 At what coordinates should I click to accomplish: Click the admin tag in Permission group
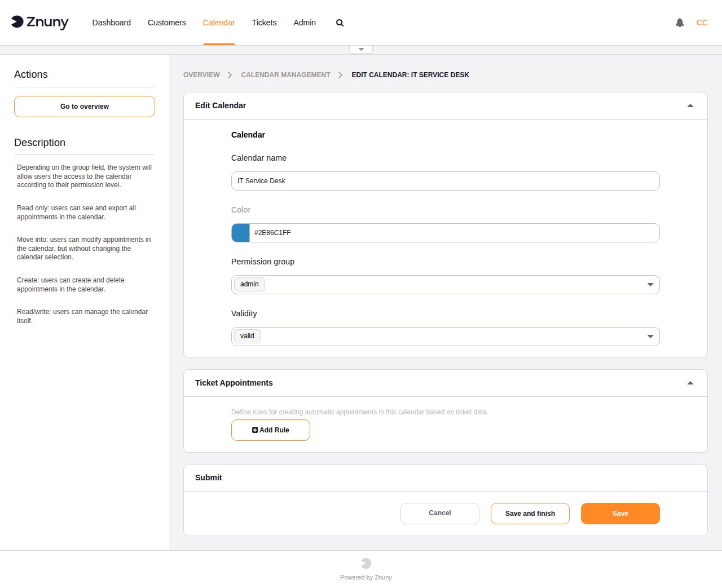pos(249,284)
